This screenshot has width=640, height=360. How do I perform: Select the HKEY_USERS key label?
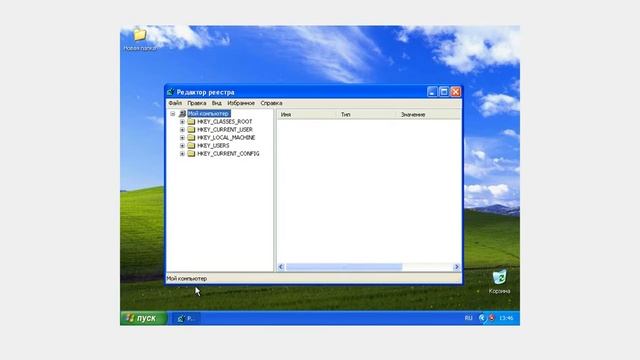[213, 145]
